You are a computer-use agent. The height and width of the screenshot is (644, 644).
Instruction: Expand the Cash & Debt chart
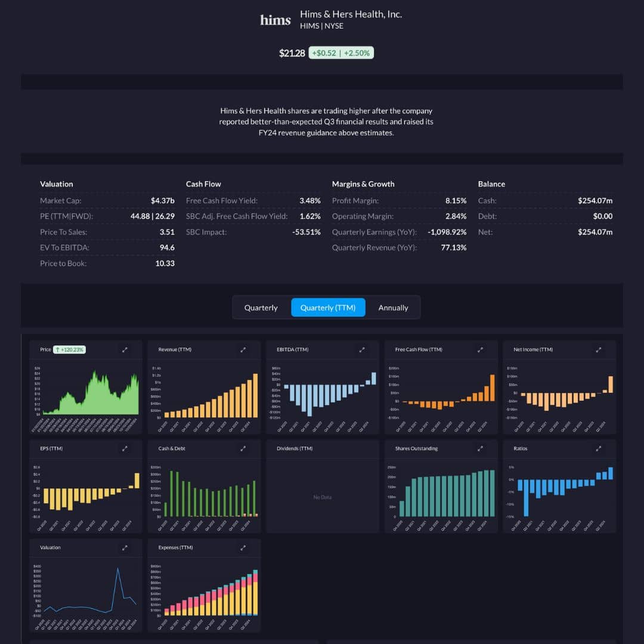(243, 448)
